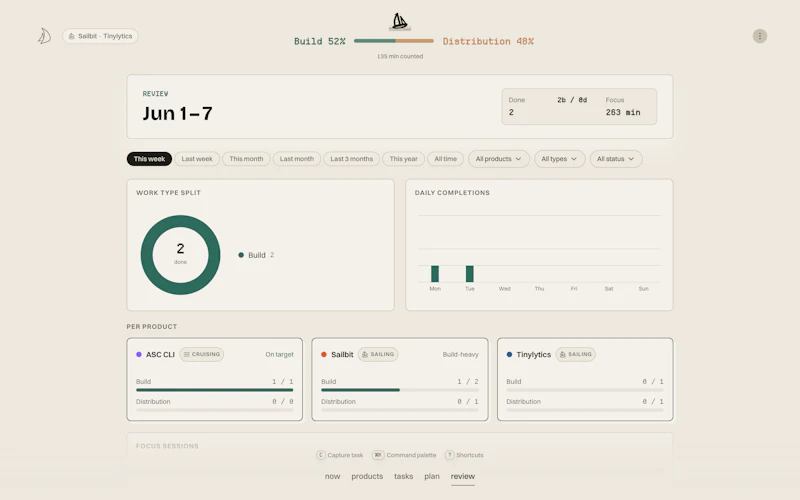
Task: Click the '135 min counted' text
Action: coord(399,56)
